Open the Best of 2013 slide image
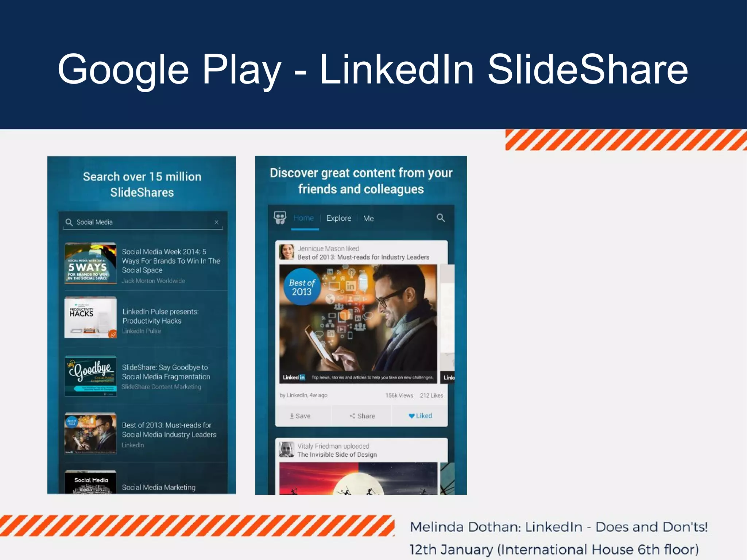 pos(358,324)
